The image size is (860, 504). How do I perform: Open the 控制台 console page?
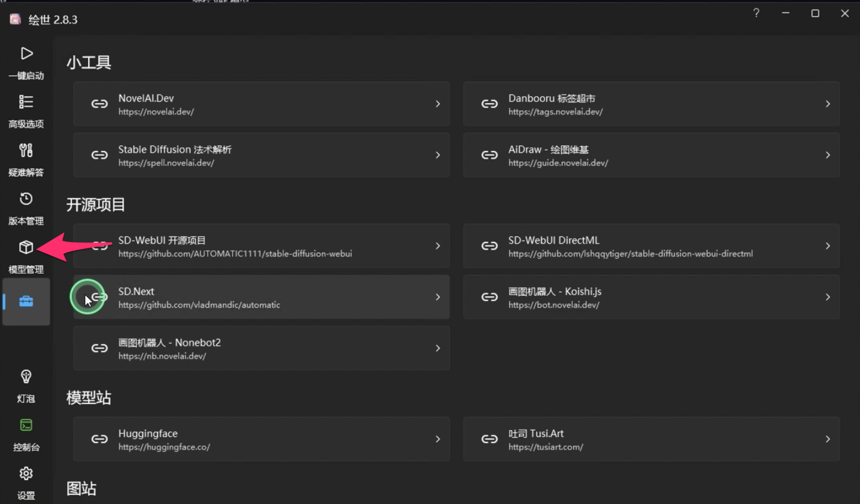tap(26, 435)
